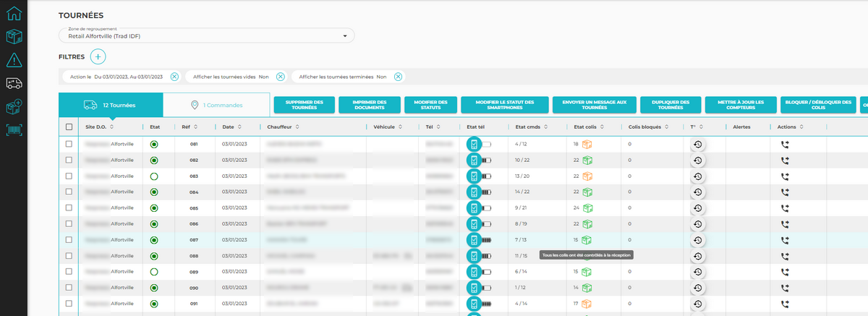
Task: Click green parcel icon for tour 087
Action: 587,240
